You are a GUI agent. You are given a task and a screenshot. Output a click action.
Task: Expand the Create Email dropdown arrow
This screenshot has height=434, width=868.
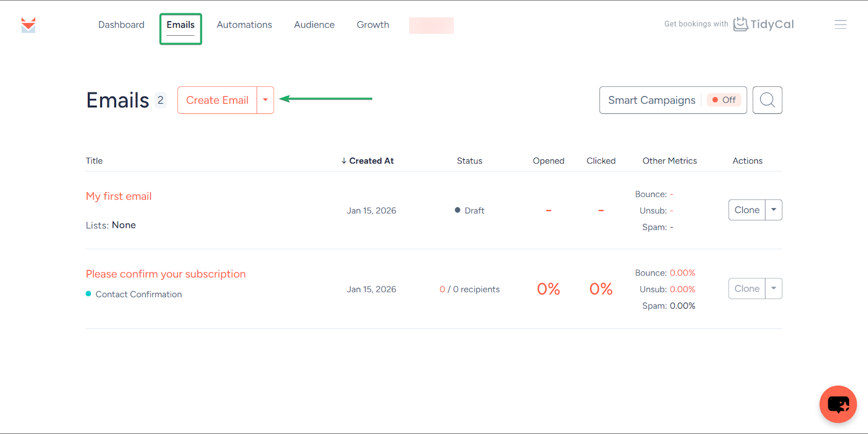click(265, 100)
